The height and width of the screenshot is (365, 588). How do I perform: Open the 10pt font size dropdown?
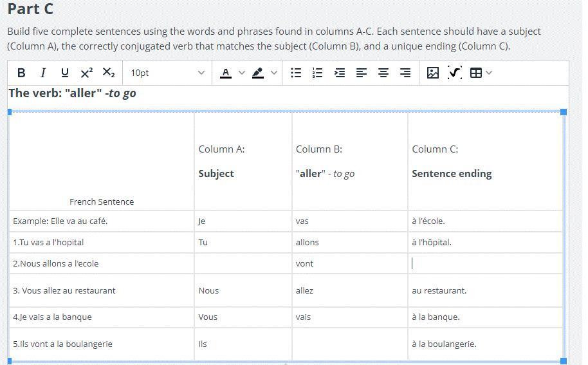(x=167, y=73)
